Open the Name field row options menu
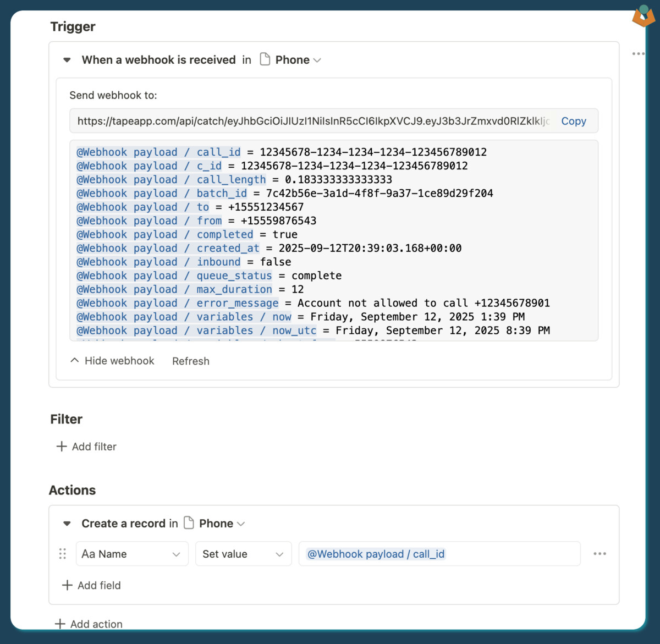Screen dimensions: 660x644 click(x=599, y=554)
